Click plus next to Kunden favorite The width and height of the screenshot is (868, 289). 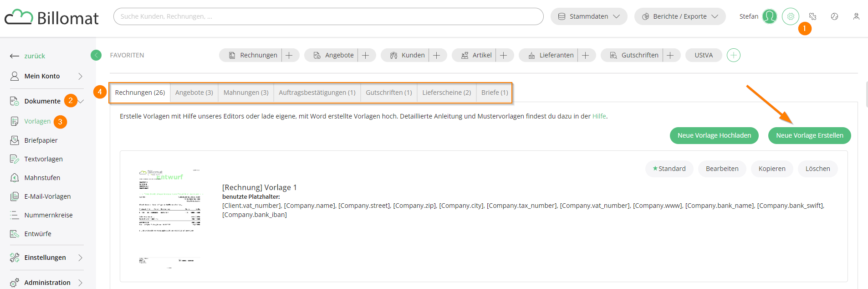(x=437, y=55)
